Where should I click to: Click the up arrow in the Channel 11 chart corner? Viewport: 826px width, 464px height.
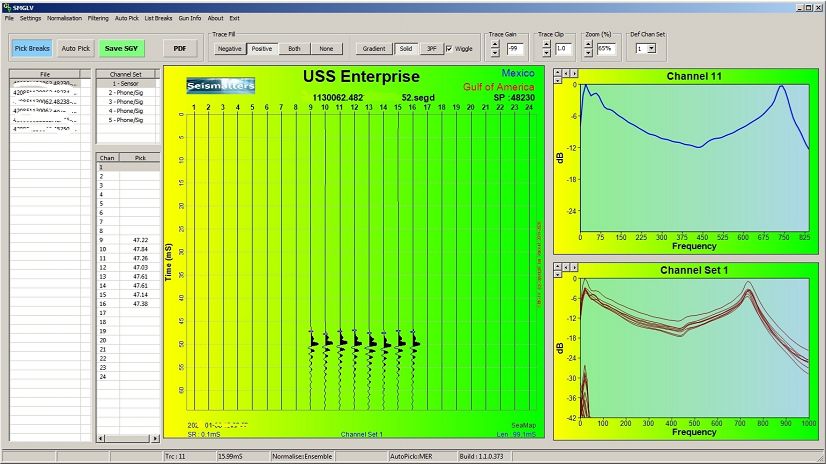[557, 73]
